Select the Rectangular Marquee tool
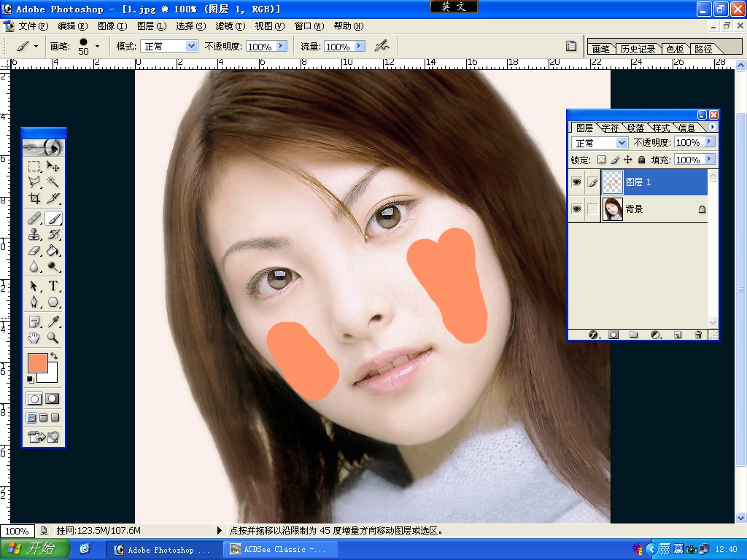The height and width of the screenshot is (560, 747). coord(34,166)
